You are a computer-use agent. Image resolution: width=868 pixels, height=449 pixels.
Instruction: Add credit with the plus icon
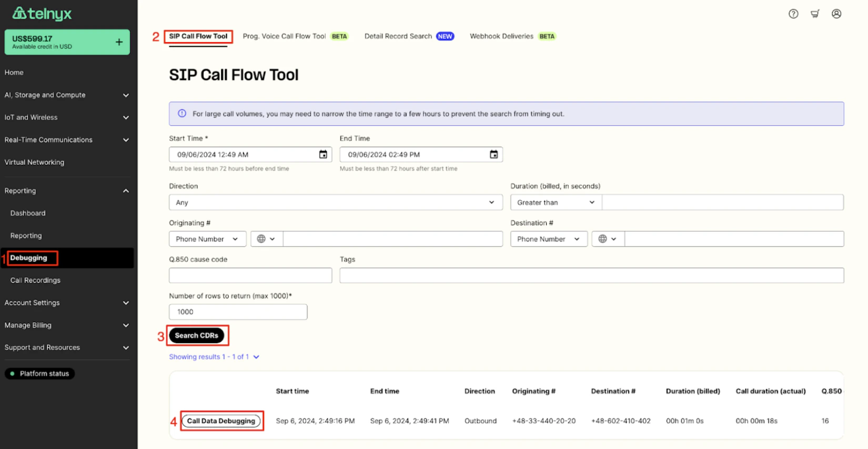tap(119, 42)
